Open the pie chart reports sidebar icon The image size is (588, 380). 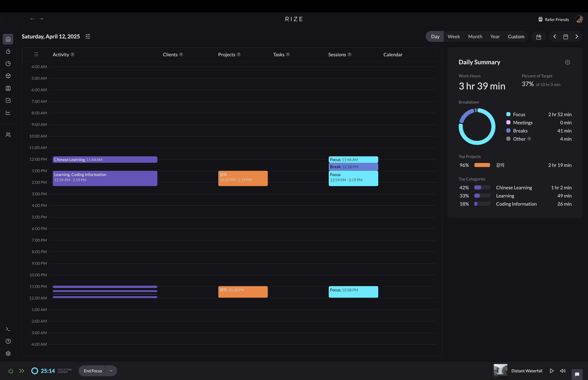tap(8, 64)
